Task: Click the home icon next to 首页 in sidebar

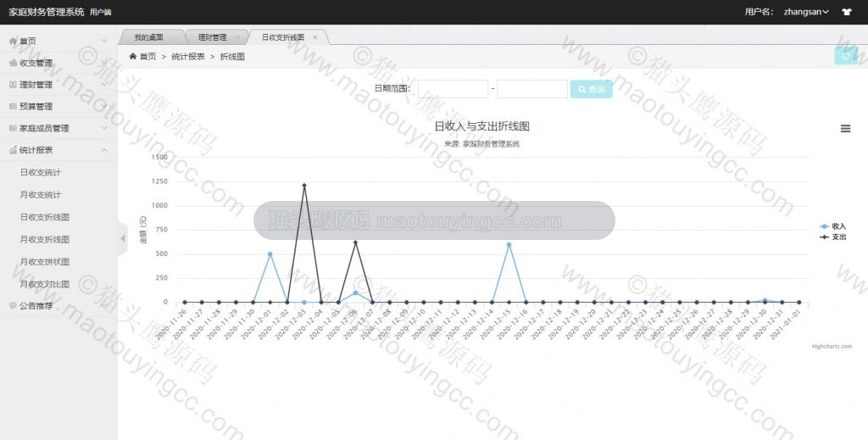Action: pos(14,41)
